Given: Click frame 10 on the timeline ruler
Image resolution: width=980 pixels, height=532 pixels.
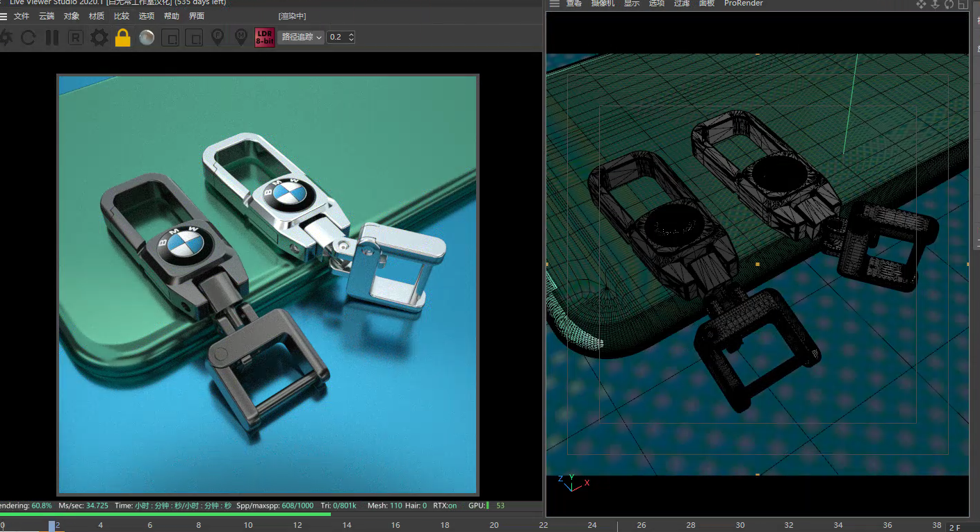Looking at the screenshot, I should pyautogui.click(x=248, y=525).
